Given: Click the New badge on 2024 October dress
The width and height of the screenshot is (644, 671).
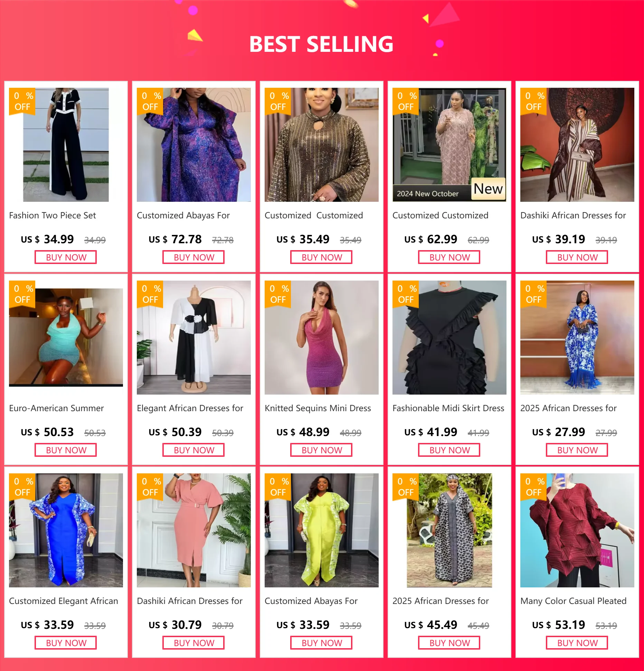Looking at the screenshot, I should point(488,189).
